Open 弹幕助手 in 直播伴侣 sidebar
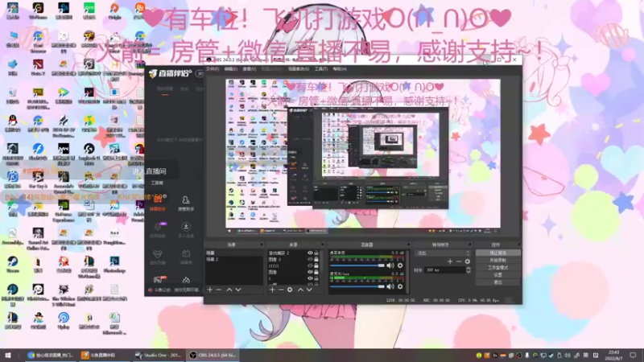644x362 pixels. coord(158,204)
